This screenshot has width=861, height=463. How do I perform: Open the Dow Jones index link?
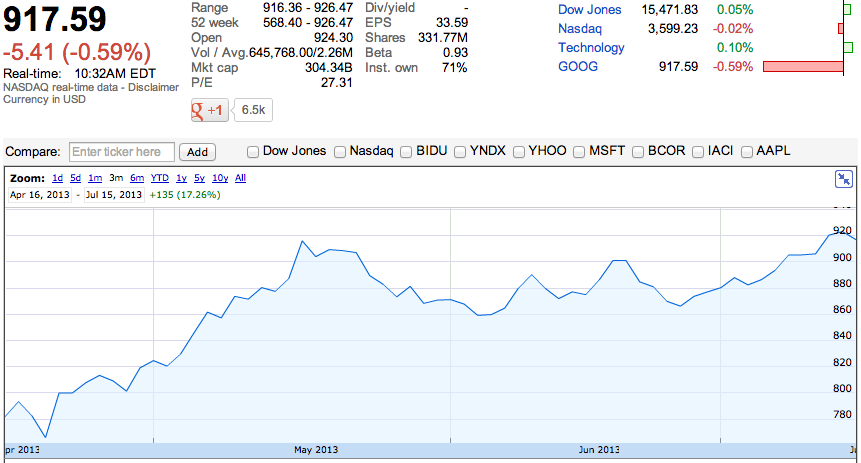tap(589, 10)
